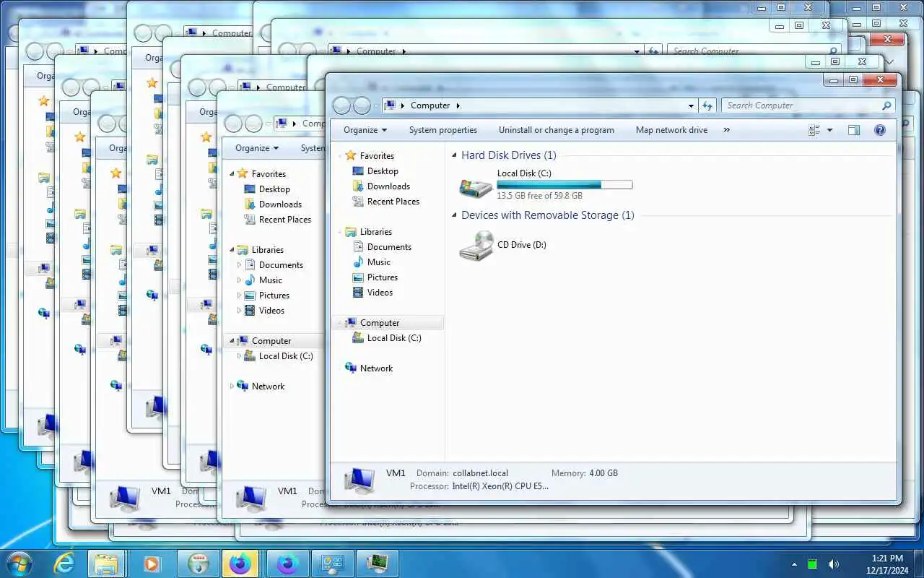The width and height of the screenshot is (924, 578).
Task: Click the breadcrumb arrow after Computer in the front window
Action: tap(458, 105)
